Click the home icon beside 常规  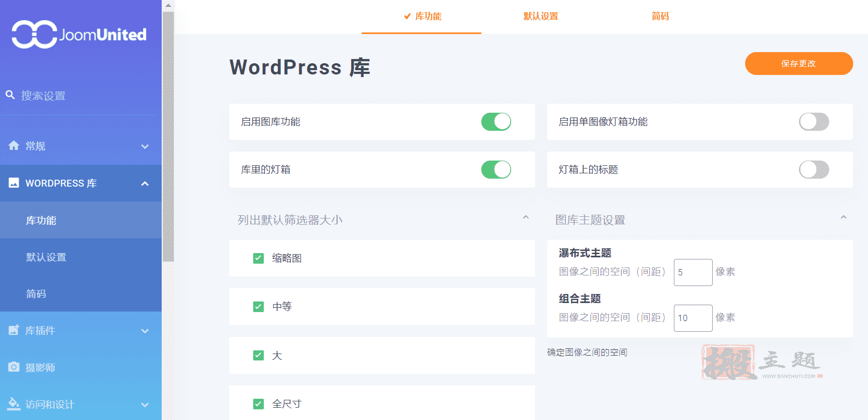pyautogui.click(x=14, y=146)
